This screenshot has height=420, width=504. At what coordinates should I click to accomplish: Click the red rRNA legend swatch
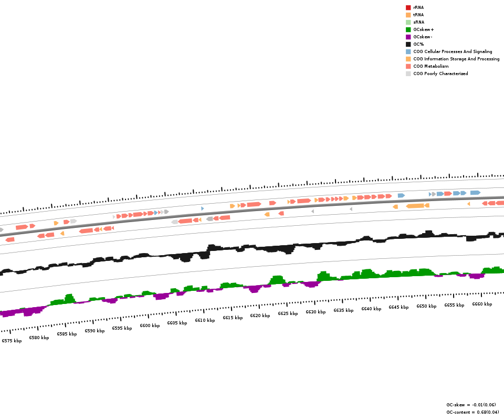tap(408, 7)
